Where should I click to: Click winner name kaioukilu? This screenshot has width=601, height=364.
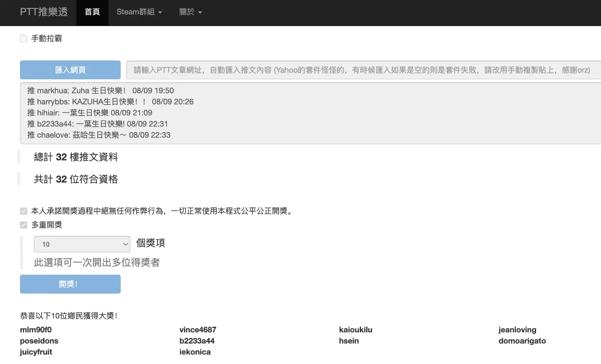click(355, 330)
